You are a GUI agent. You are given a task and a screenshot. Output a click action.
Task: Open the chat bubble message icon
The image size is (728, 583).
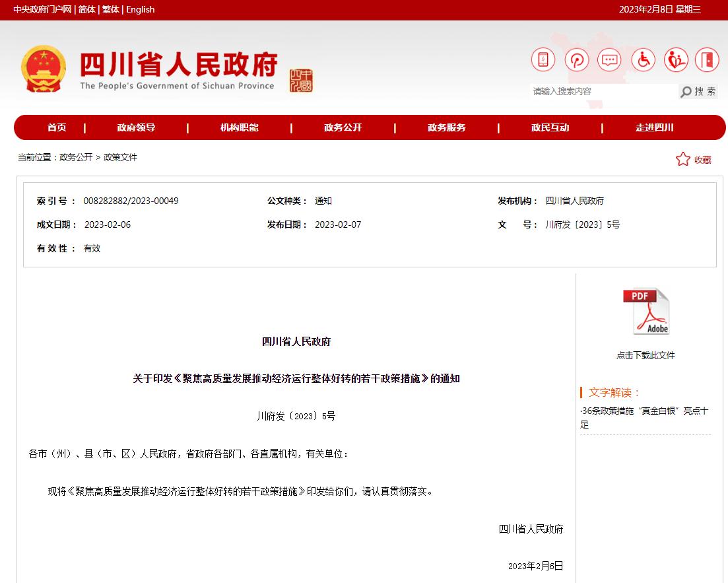click(x=609, y=60)
